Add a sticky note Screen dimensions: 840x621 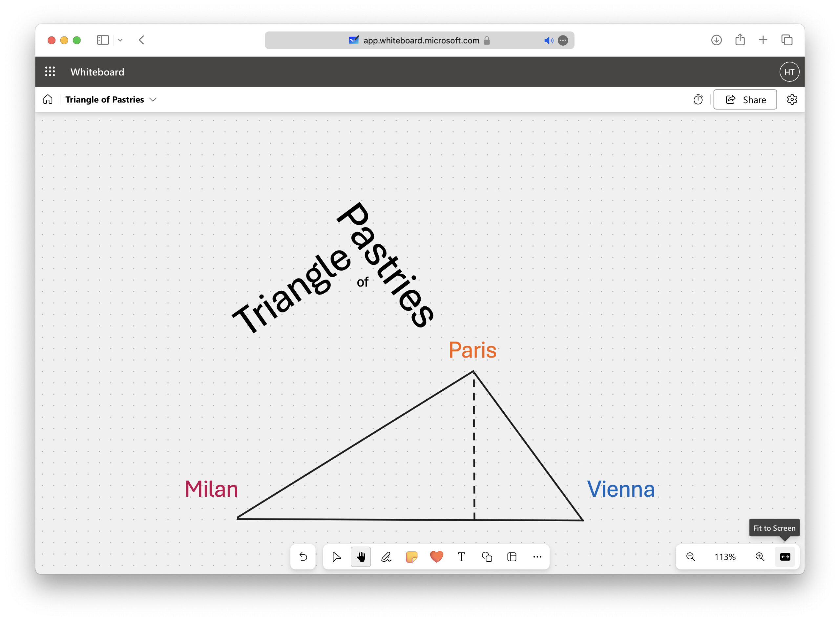tap(411, 557)
